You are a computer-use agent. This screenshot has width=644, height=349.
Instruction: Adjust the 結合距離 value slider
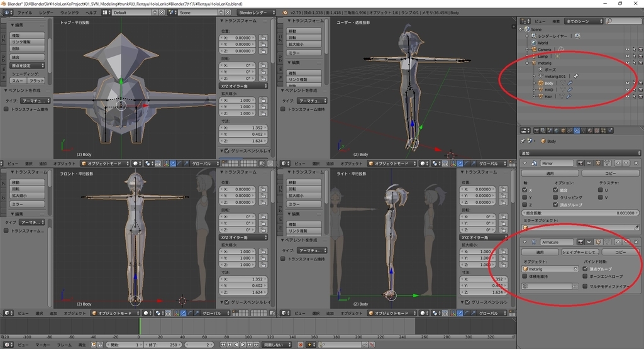[x=580, y=213]
